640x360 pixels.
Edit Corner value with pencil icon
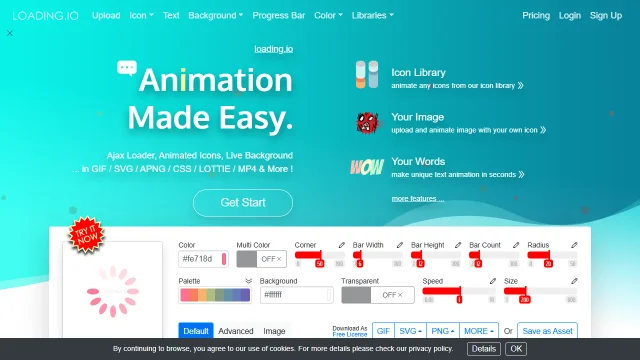click(x=342, y=245)
